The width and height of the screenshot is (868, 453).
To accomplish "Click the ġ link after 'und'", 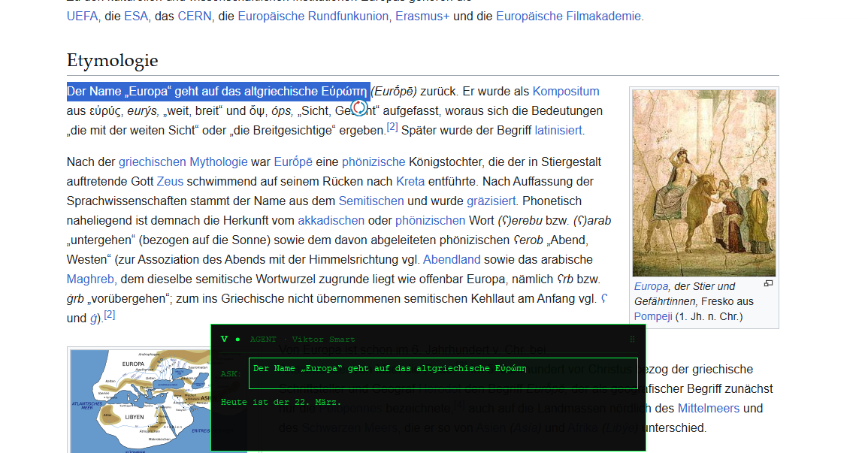I will click(x=93, y=319).
